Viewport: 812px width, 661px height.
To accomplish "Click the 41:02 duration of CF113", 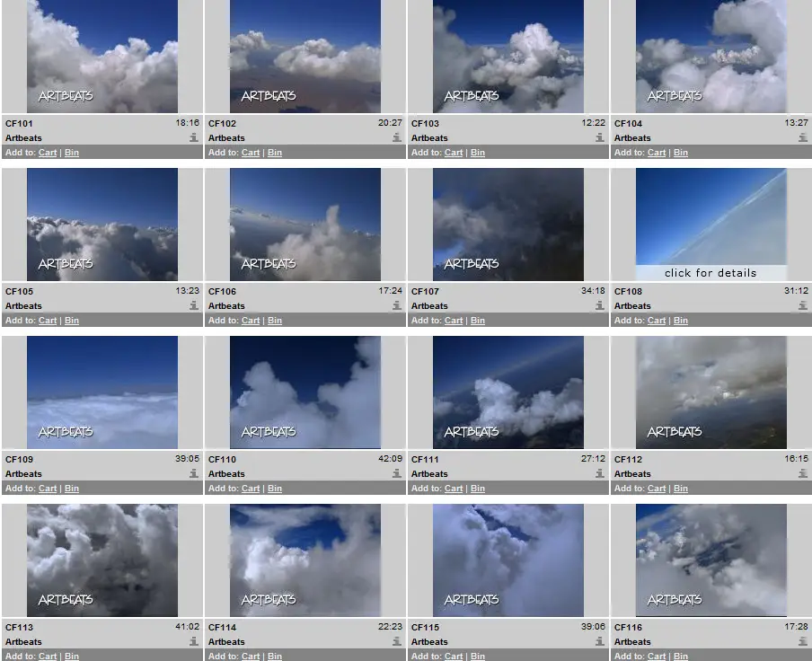I will click(187, 626).
